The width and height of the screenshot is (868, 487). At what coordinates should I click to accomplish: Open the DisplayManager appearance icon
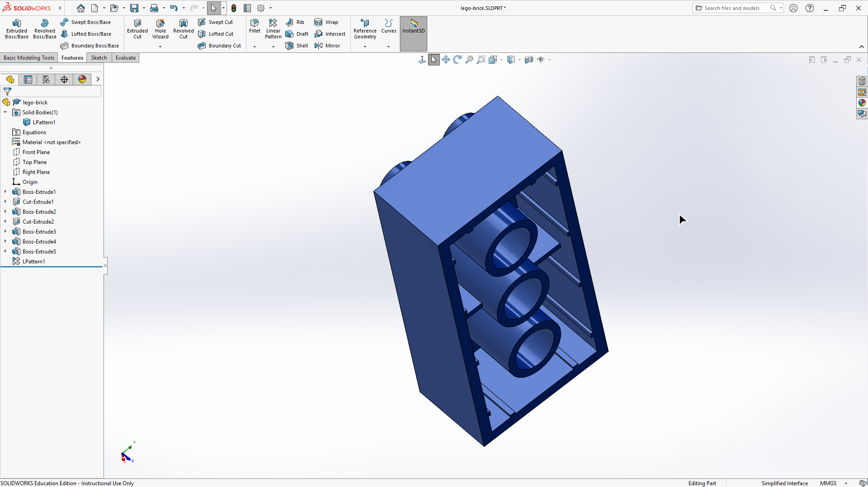82,80
